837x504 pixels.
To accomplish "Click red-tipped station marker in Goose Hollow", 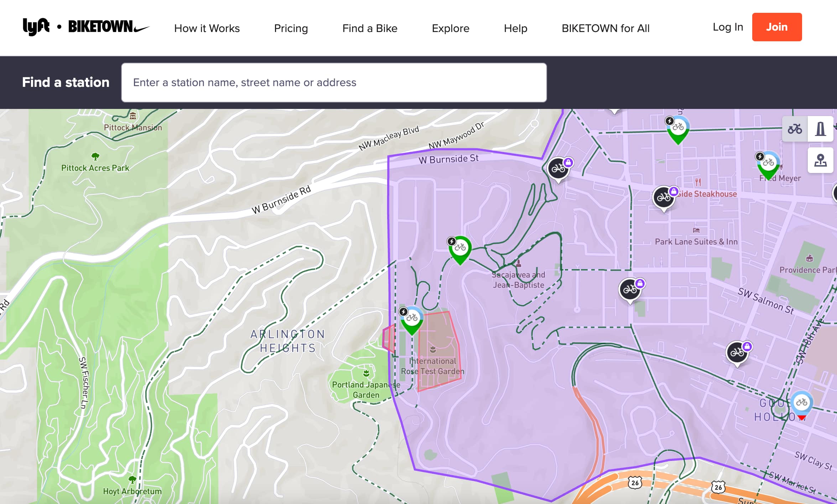I will tap(801, 403).
